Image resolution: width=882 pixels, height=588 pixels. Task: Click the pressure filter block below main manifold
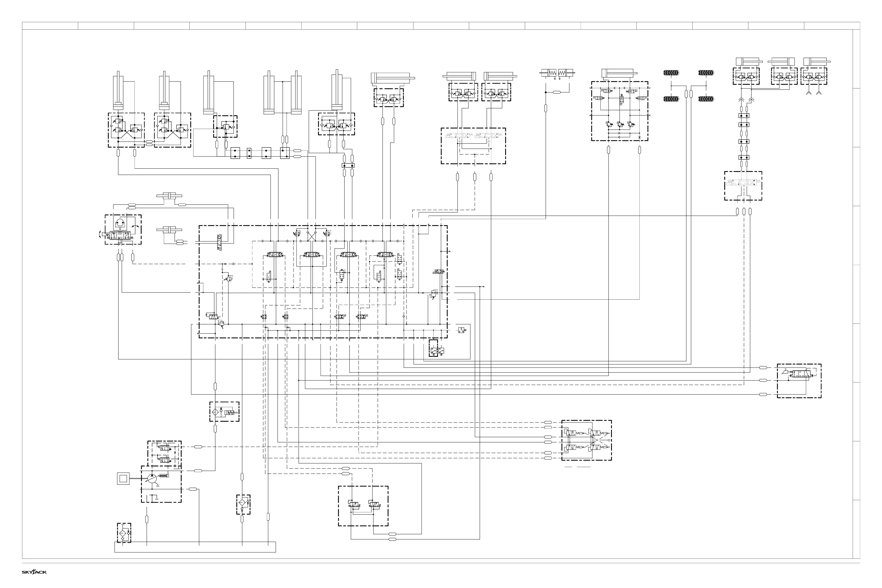[224, 412]
